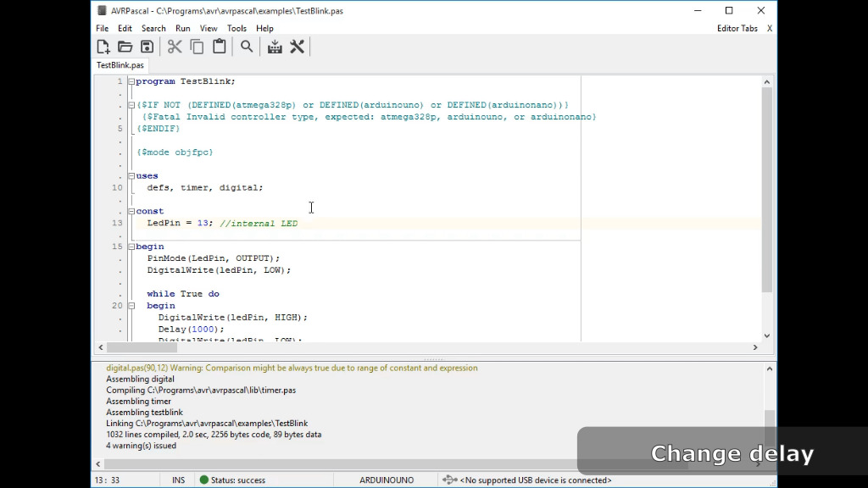This screenshot has width=868, height=488.
Task: Cut selection using the scissors icon
Action: click(x=175, y=47)
